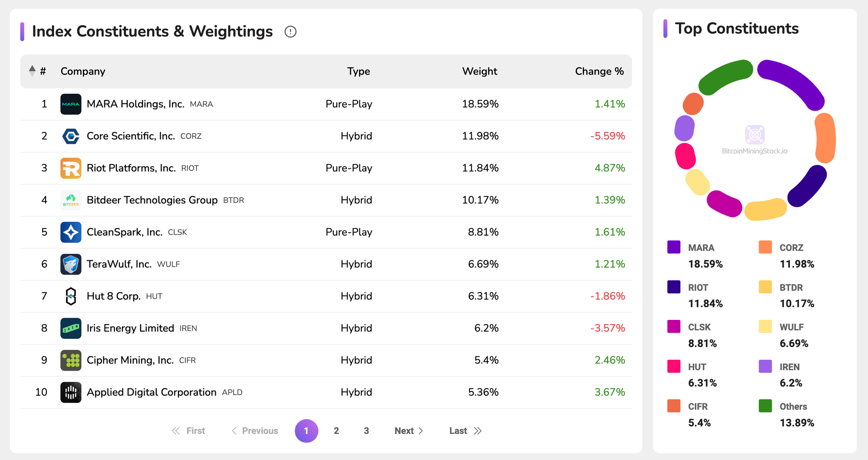The width and height of the screenshot is (868, 460).
Task: Click the Riot Platforms orange logo
Action: (71, 168)
